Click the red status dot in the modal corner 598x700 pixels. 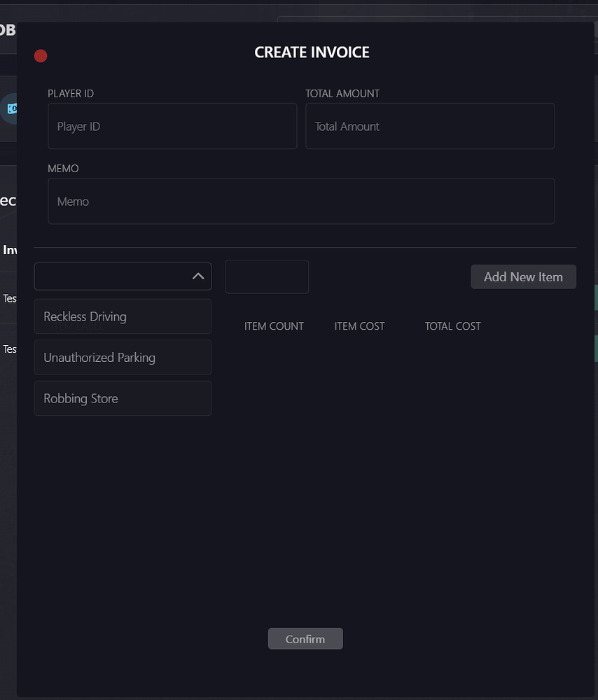[41, 56]
